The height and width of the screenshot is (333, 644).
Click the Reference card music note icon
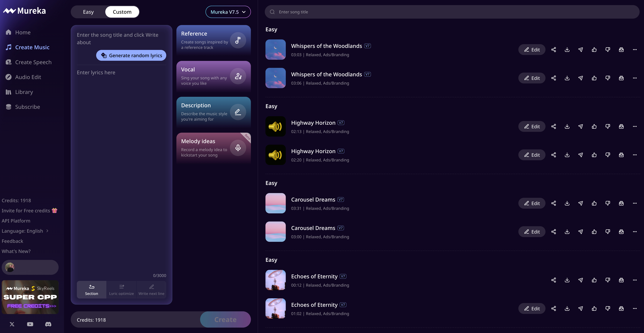[x=238, y=40]
